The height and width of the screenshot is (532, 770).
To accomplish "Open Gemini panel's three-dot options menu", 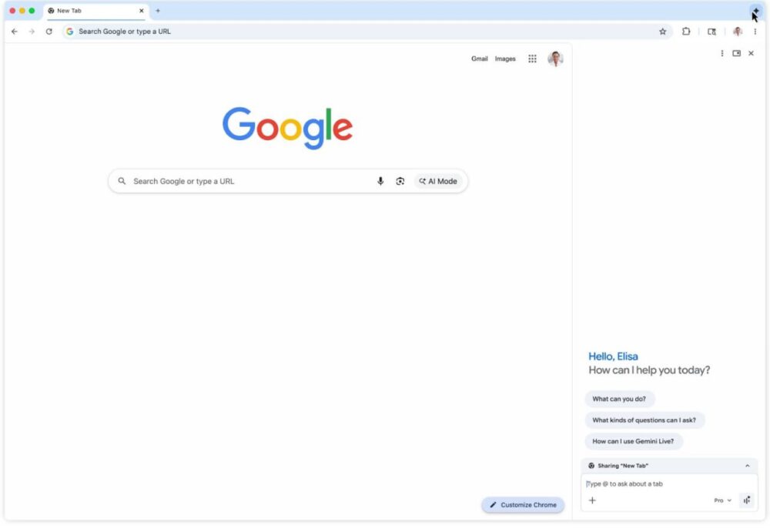I will tap(721, 53).
